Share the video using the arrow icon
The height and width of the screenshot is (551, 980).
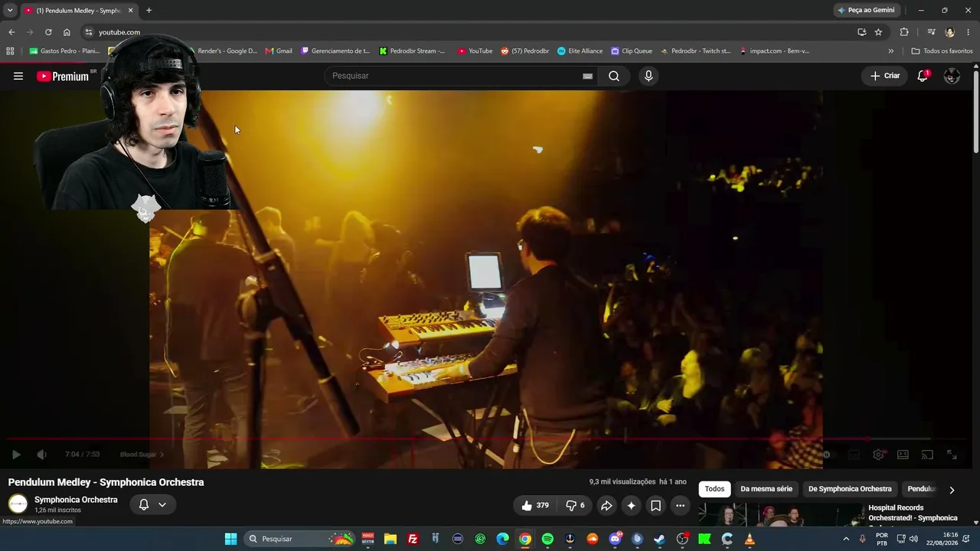606,505
